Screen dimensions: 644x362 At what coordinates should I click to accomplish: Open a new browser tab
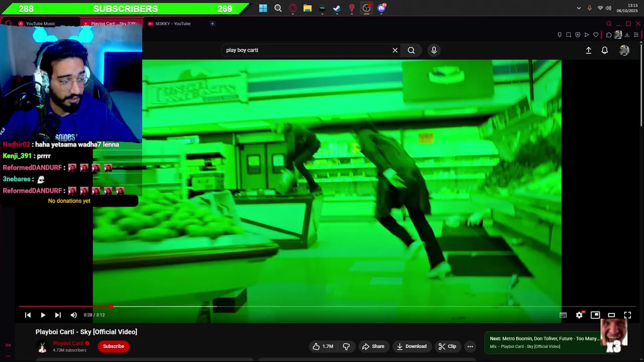[212, 24]
